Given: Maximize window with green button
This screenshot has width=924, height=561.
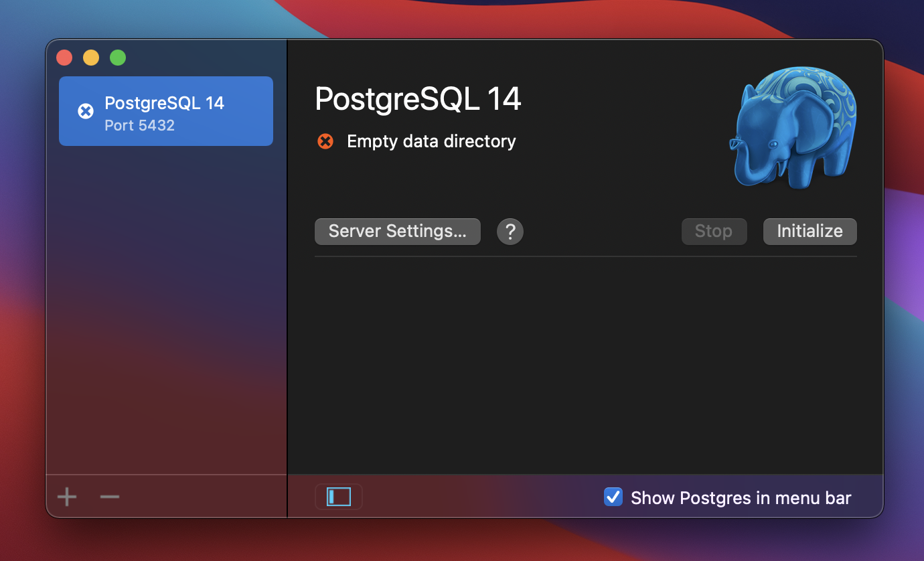Looking at the screenshot, I should point(118,58).
